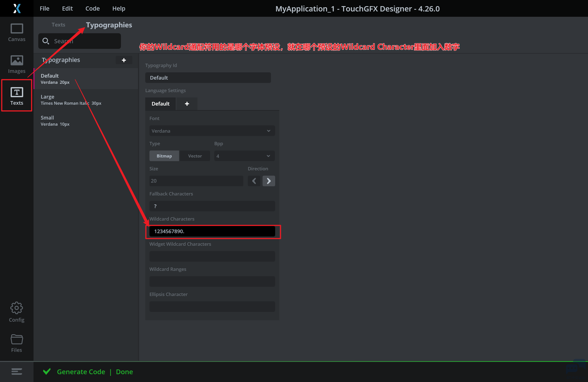This screenshot has width=588, height=382.
Task: Click the TouchGFX X logo
Action: click(17, 8)
